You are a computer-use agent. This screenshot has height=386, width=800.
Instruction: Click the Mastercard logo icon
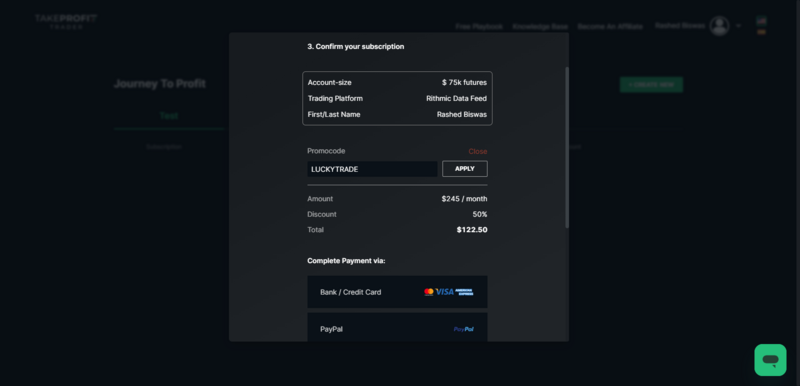click(x=429, y=292)
